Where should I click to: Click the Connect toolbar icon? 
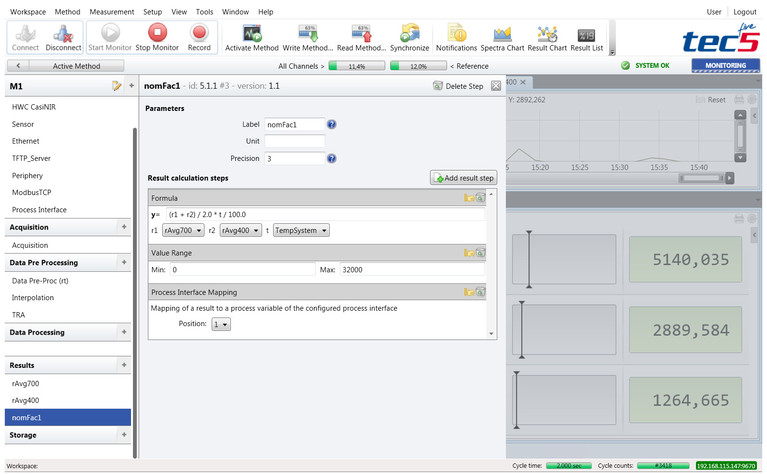(x=25, y=38)
